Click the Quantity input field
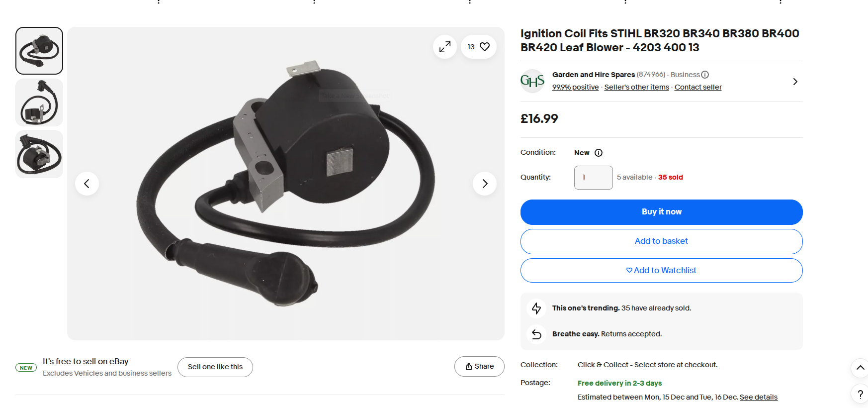The height and width of the screenshot is (408, 868). coord(593,178)
